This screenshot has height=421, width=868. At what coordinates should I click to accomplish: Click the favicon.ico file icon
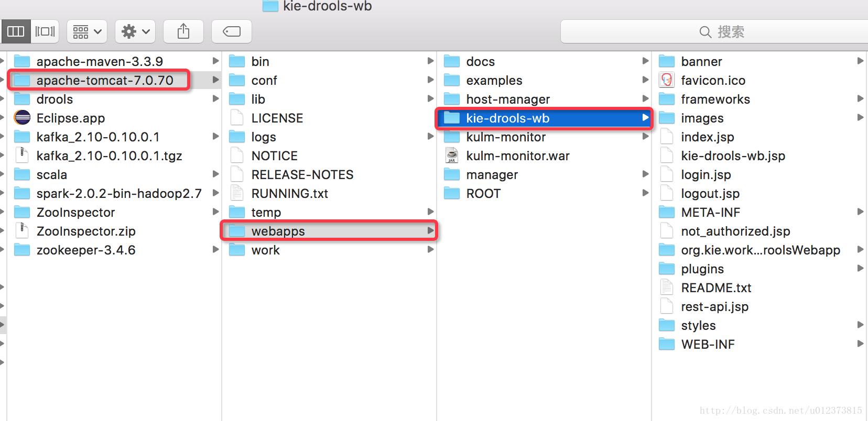667,80
